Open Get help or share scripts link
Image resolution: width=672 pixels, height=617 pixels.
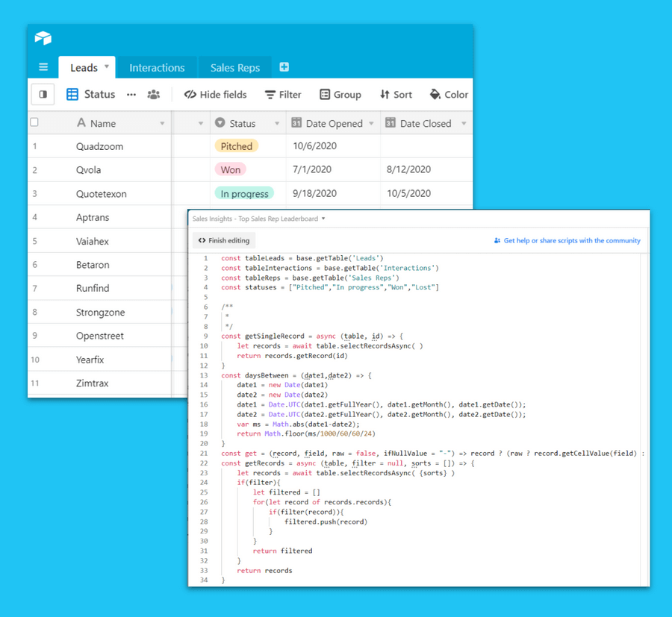pyautogui.click(x=567, y=241)
